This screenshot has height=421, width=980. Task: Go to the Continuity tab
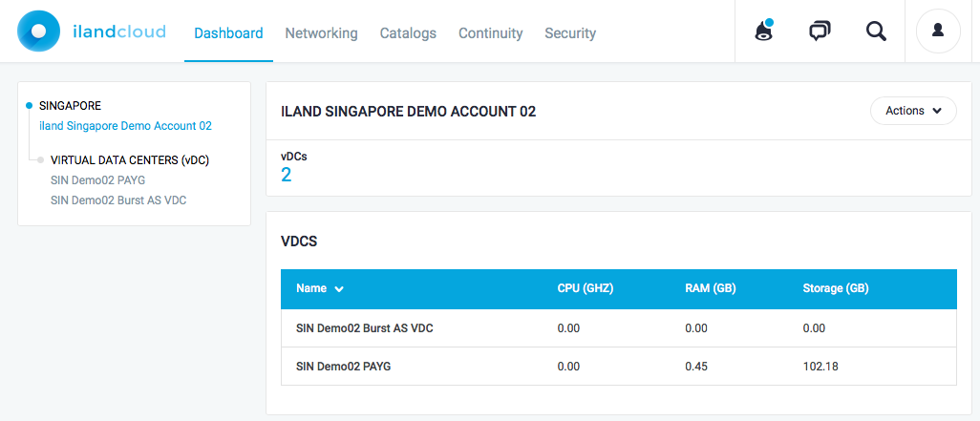pos(491,33)
